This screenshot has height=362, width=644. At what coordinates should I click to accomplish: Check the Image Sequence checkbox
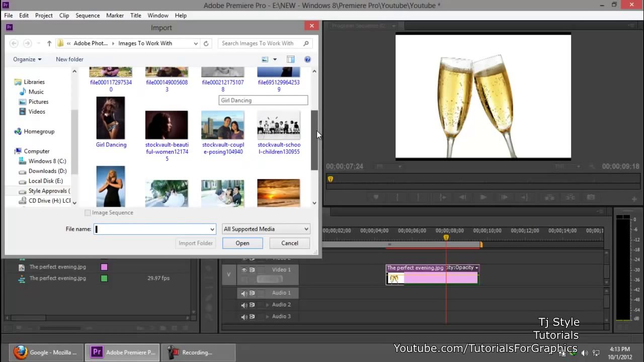pos(88,213)
